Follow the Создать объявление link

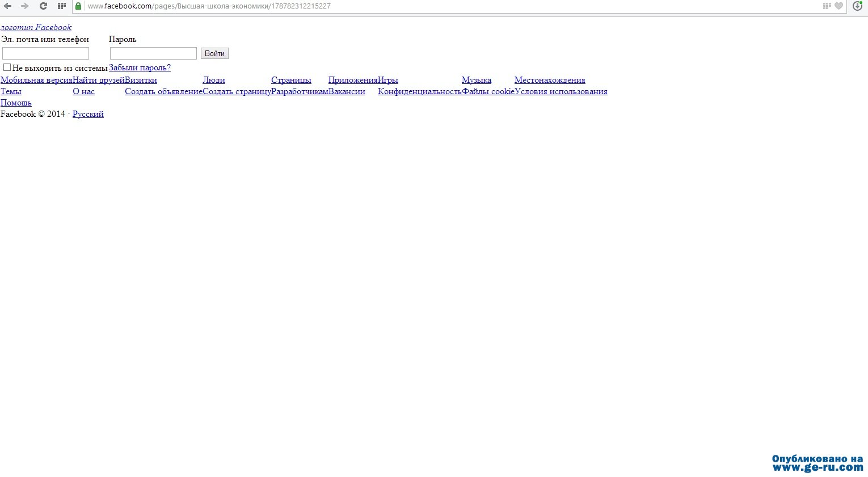coord(163,91)
